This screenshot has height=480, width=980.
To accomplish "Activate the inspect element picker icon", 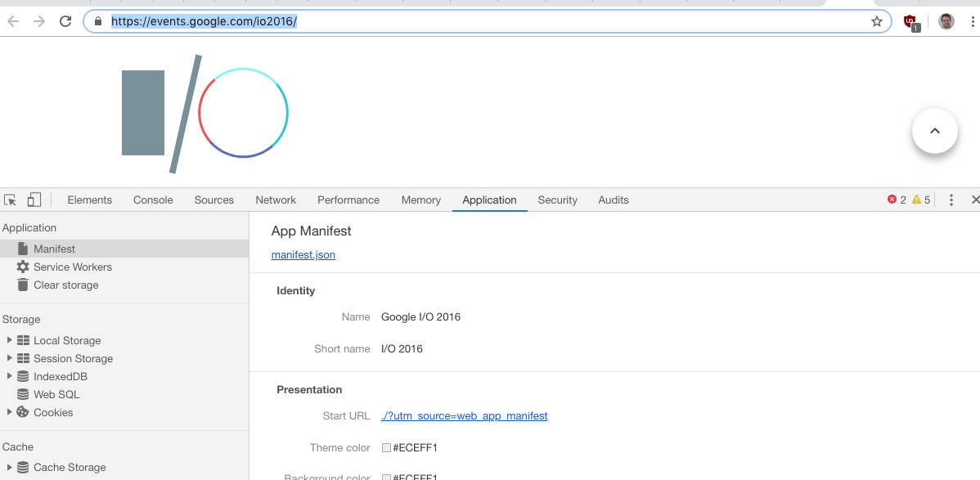I will click(10, 200).
